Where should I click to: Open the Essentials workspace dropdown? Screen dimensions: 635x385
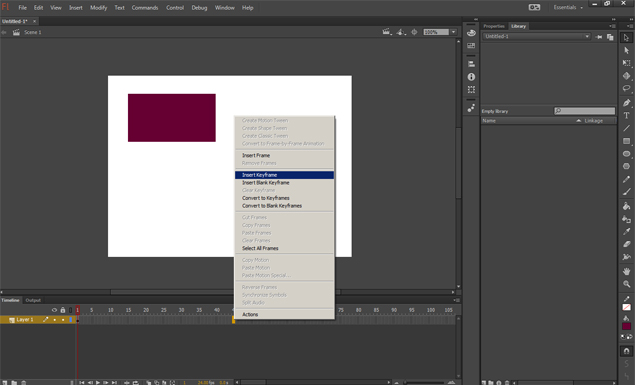[568, 7]
